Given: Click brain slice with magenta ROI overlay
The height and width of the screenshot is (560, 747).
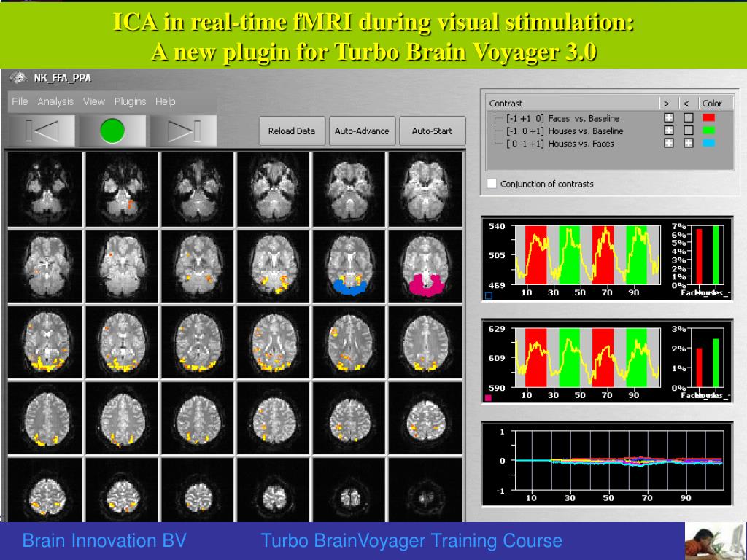Looking at the screenshot, I should point(425,266).
